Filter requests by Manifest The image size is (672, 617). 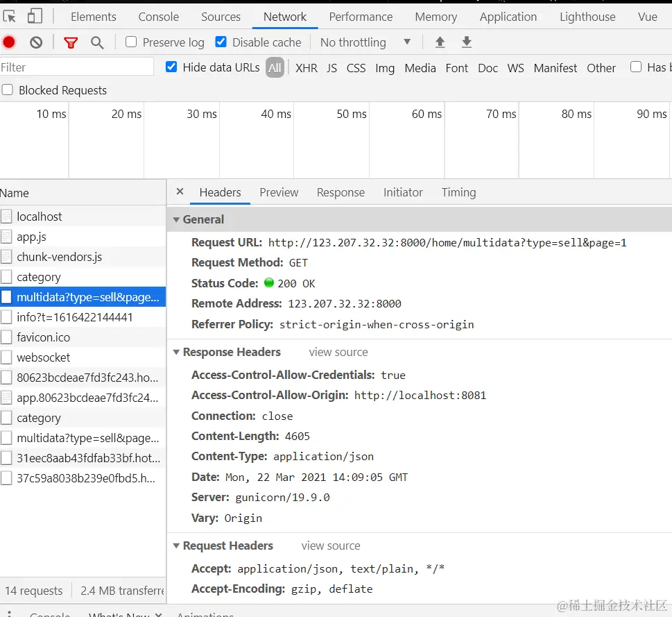555,68
